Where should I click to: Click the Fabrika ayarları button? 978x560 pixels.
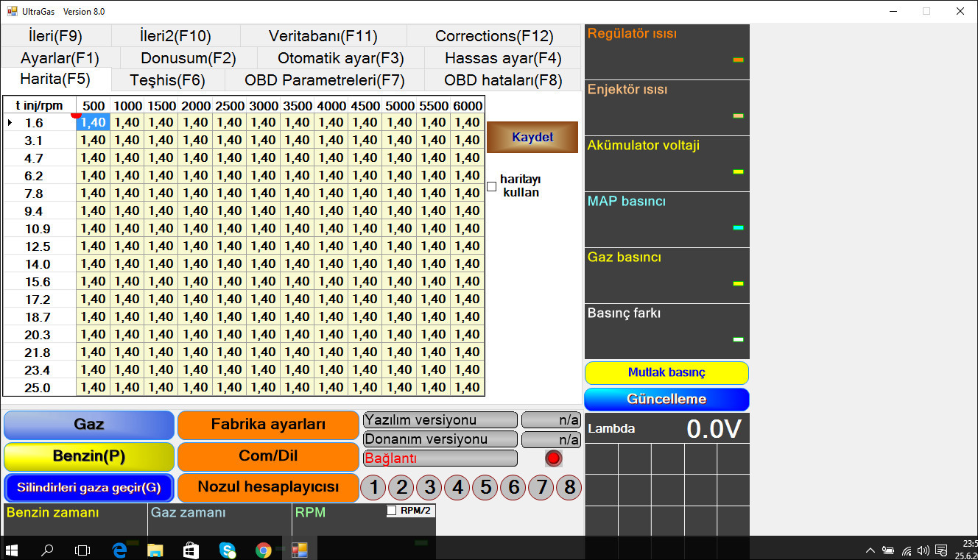[x=268, y=425]
